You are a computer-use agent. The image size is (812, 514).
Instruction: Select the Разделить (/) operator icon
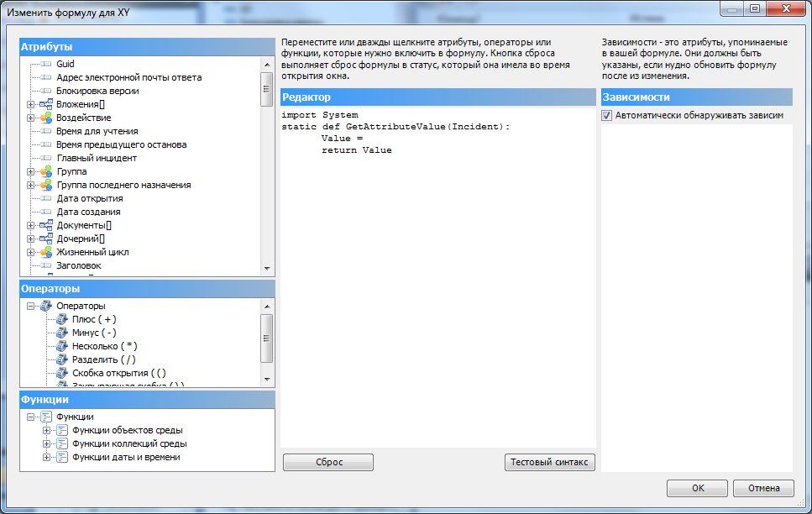[60, 359]
